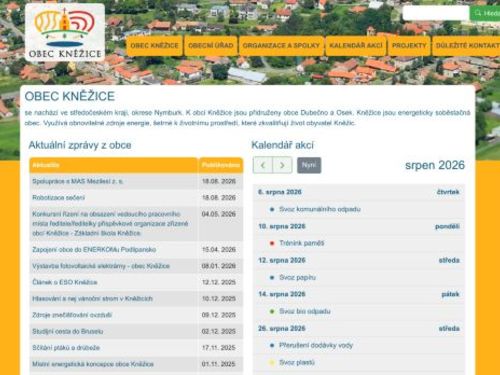Open OBEC KNĚŽICE menu item

click(x=154, y=45)
